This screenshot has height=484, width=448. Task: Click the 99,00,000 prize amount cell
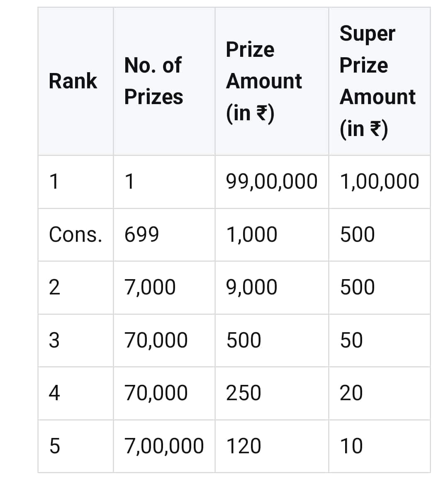click(x=272, y=182)
